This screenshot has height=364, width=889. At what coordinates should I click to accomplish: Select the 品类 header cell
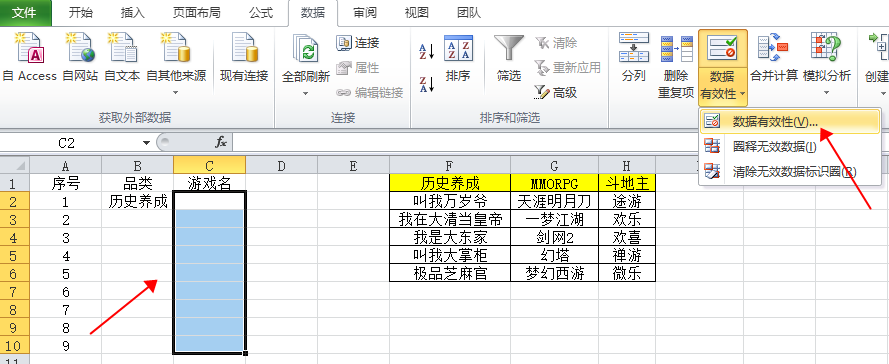click(x=138, y=183)
